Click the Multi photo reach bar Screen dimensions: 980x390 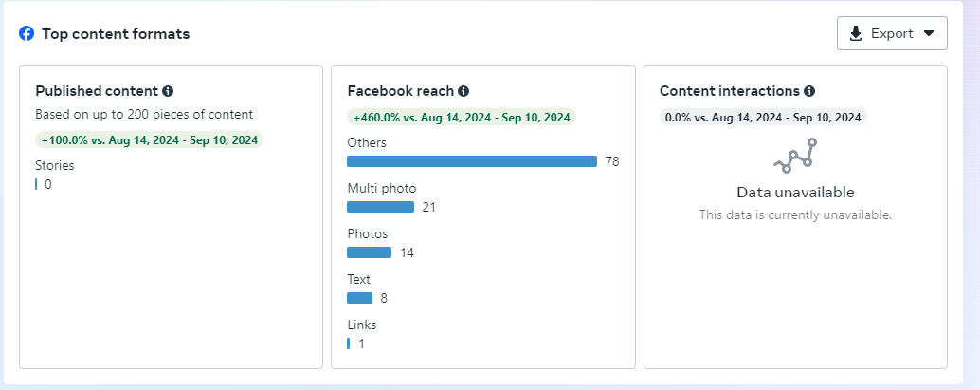point(380,207)
